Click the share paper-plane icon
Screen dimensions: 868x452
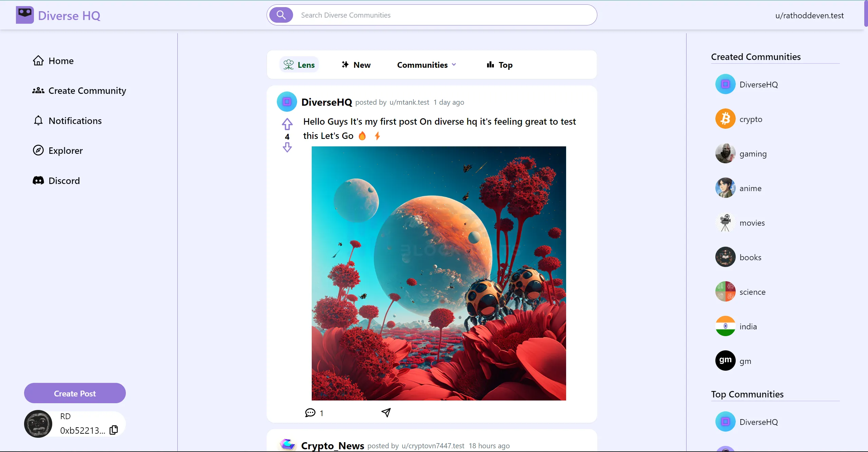(386, 412)
